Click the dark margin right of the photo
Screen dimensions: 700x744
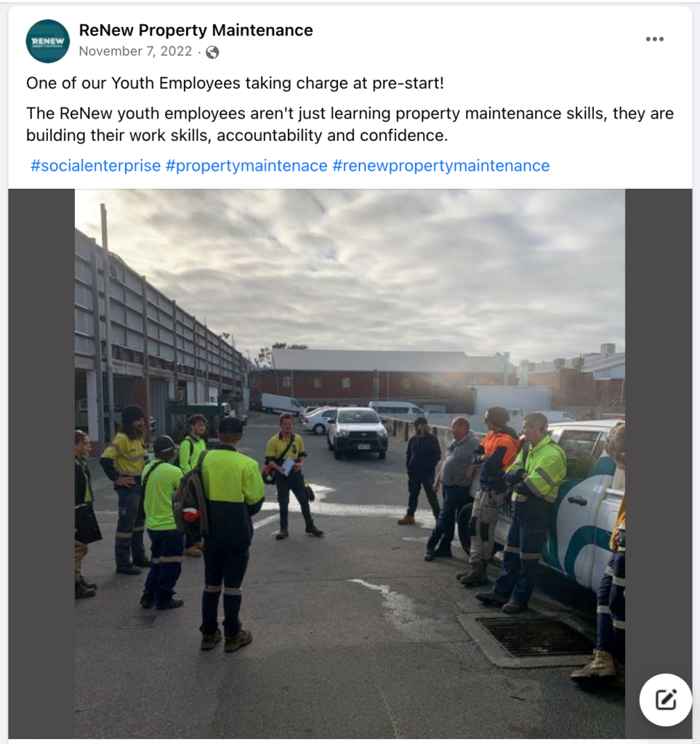658,427
